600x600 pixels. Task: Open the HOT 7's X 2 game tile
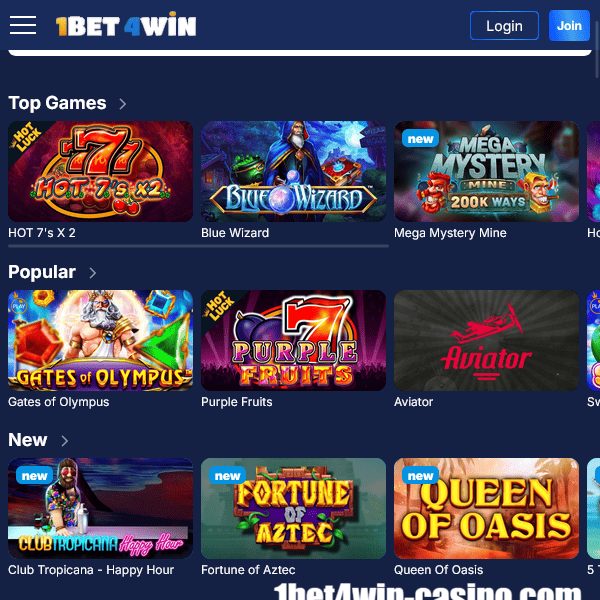(x=100, y=171)
